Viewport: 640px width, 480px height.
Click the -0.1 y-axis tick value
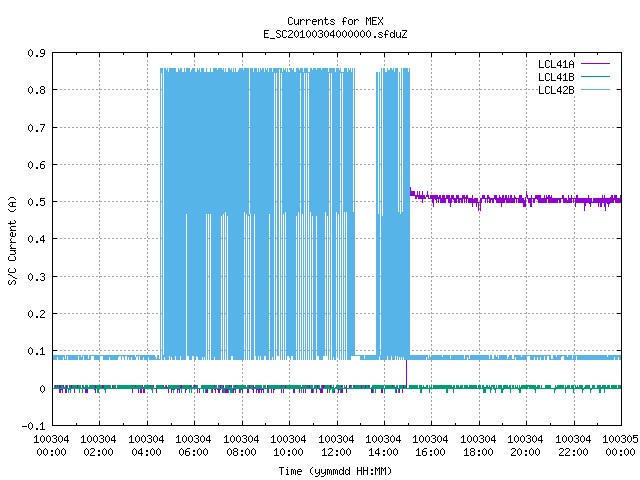[33, 426]
